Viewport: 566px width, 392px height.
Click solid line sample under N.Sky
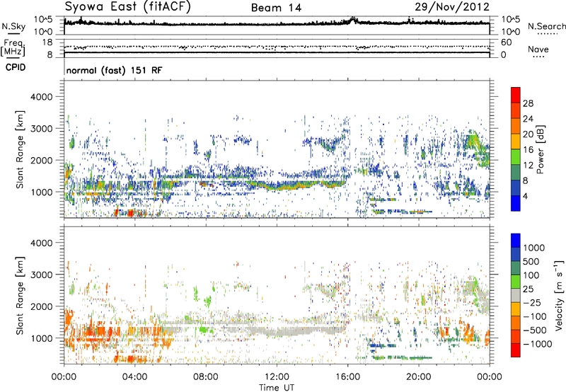tap(13, 34)
